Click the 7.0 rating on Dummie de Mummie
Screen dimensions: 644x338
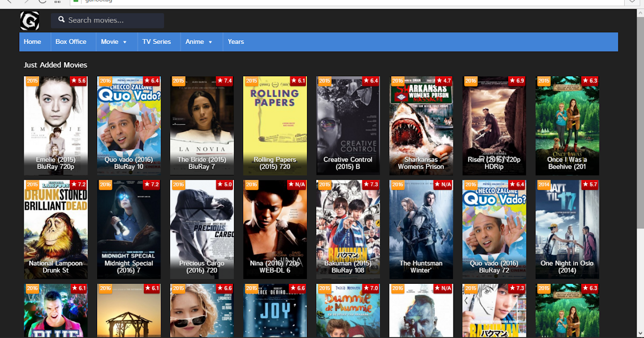pos(370,289)
